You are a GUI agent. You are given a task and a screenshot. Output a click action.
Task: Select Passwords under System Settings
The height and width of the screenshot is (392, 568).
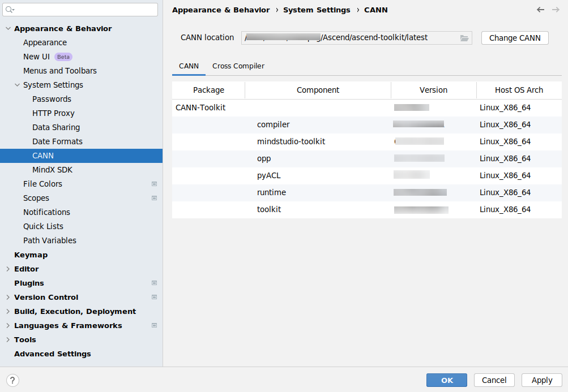(x=52, y=99)
